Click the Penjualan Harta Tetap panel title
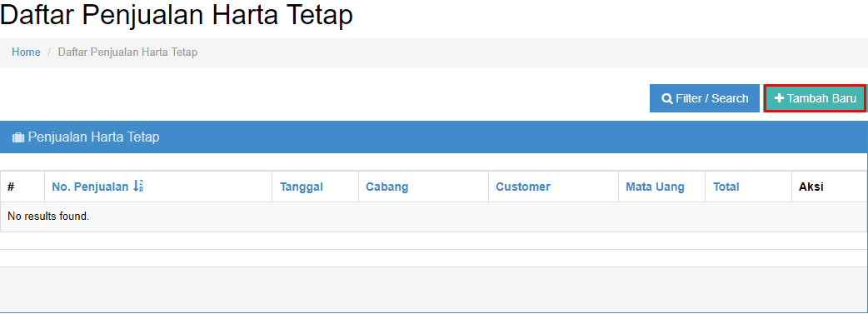 click(x=93, y=137)
